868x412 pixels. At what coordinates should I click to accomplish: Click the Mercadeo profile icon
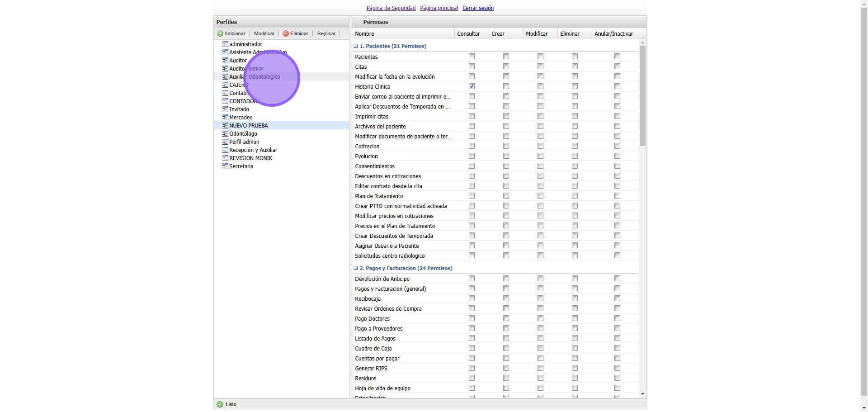click(225, 118)
